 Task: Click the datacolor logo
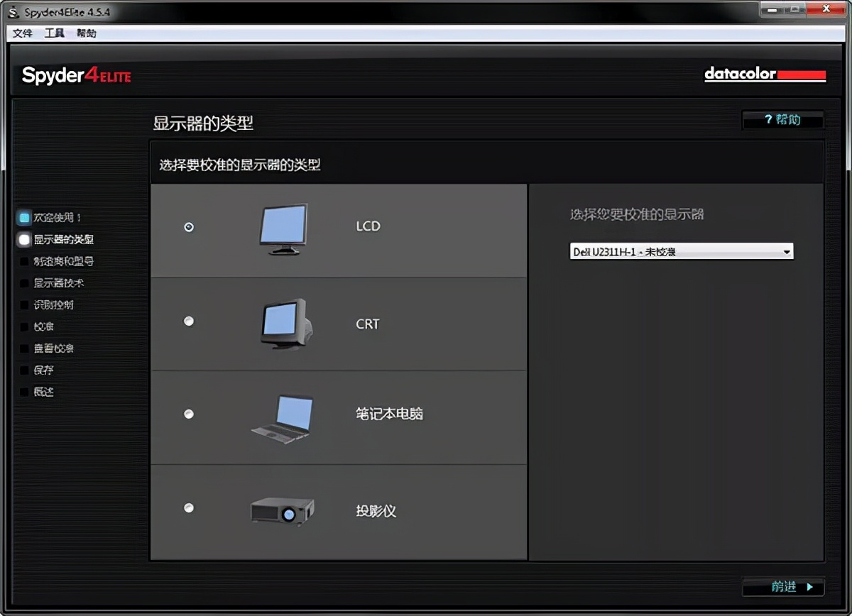[765, 73]
